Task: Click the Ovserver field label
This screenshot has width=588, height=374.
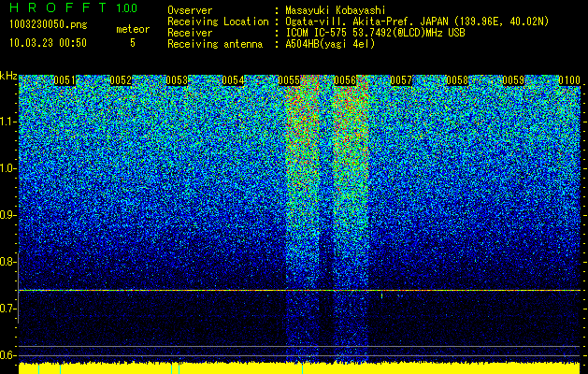Action: coord(190,11)
